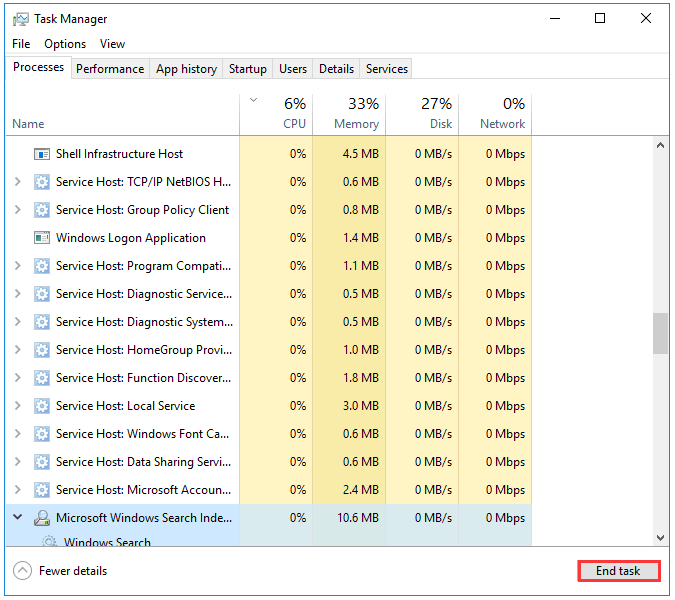Expand Service Host: Diagnostic Service... row

(18, 294)
